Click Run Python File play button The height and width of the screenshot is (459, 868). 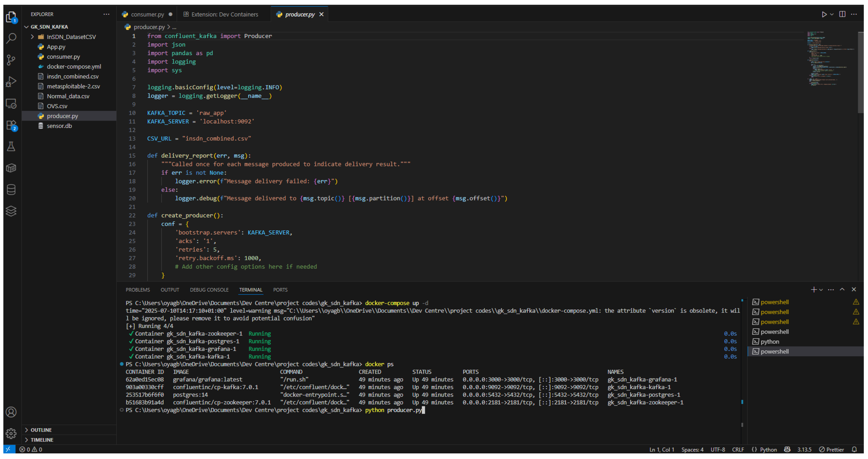tap(824, 14)
